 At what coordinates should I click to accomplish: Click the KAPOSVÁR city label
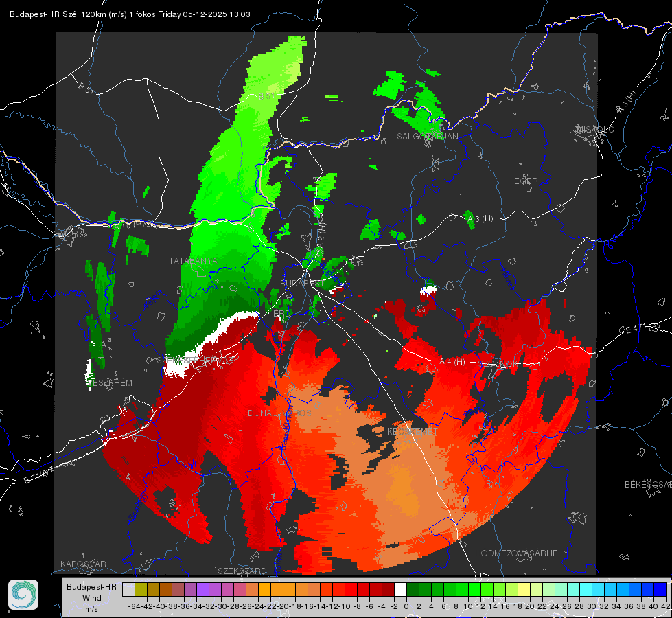pos(83,564)
